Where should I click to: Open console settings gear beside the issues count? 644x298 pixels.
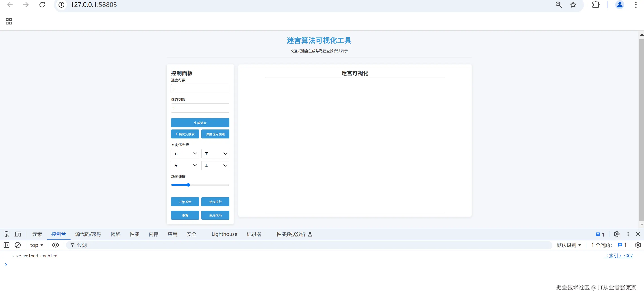coord(638,245)
